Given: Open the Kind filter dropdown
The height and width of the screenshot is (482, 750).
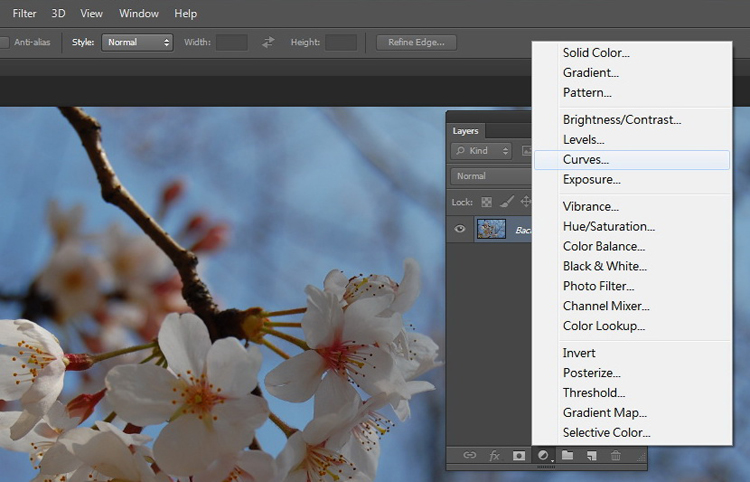Looking at the screenshot, I should (481, 151).
